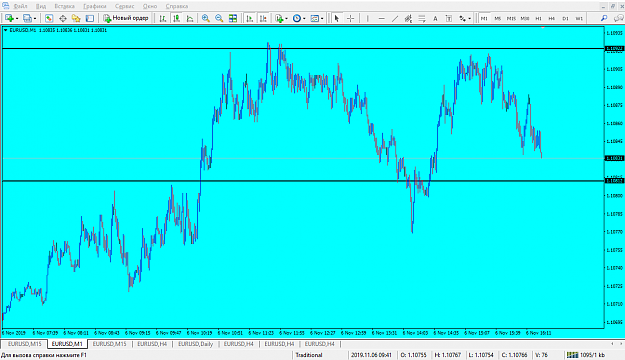Expand the new chart dropdown arrow
This screenshot has width=625, height=360.
(x=17, y=19)
